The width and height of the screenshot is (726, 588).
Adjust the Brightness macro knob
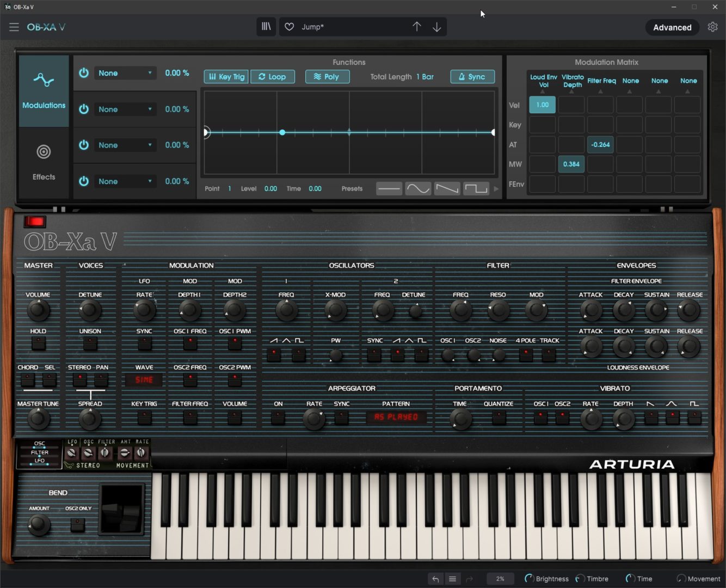(528, 579)
